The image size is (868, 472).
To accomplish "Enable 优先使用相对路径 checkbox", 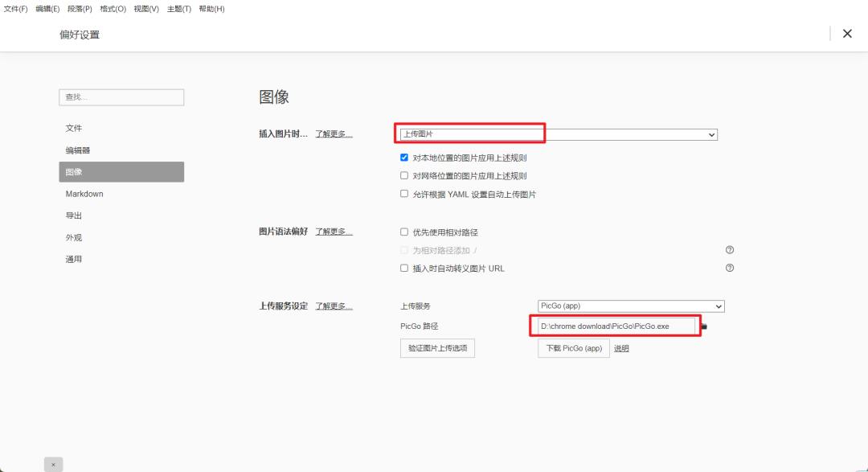I will pyautogui.click(x=404, y=232).
